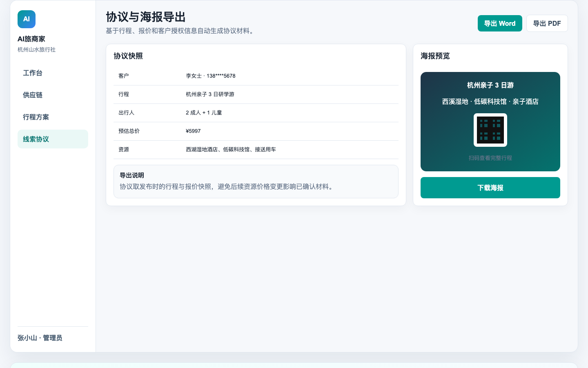Go to 供应链 in the sidebar

[53, 95]
